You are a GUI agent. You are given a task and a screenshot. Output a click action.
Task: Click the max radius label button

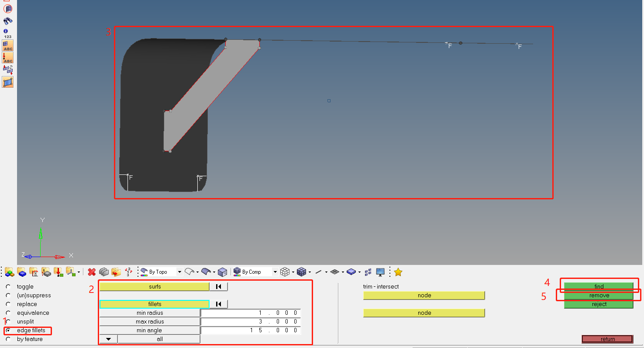coord(150,322)
